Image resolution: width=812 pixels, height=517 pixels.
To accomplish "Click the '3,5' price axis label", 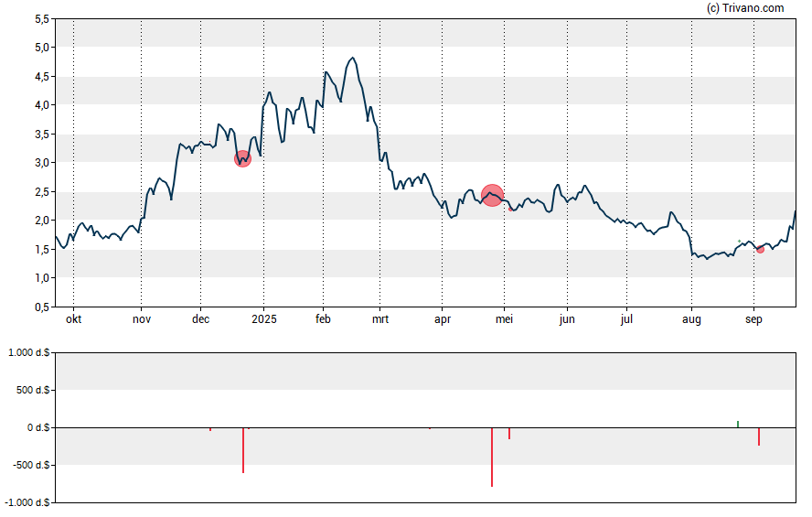I will [42, 135].
